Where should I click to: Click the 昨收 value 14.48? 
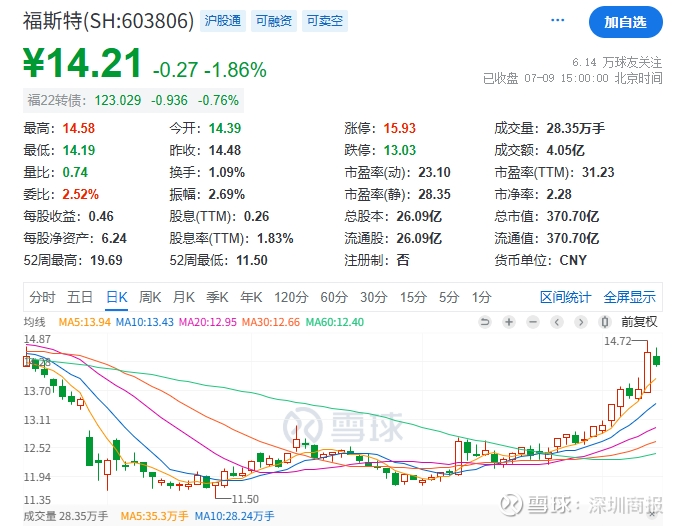[225, 151]
